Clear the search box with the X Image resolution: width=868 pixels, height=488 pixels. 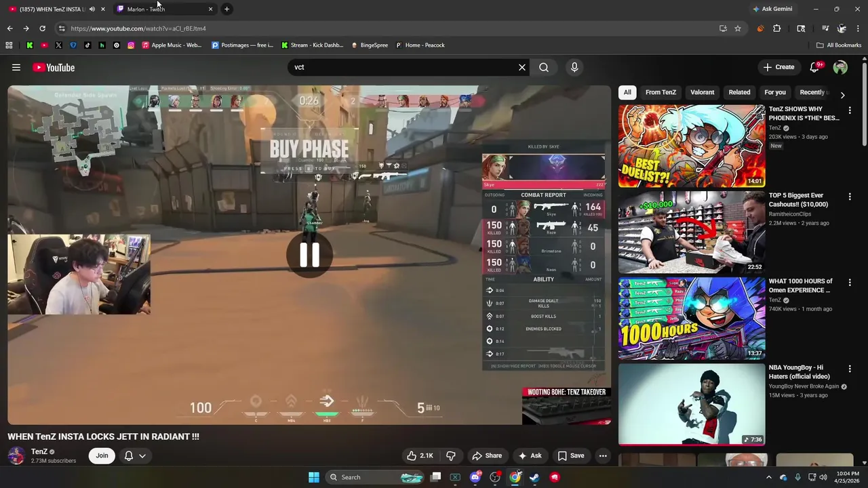tap(522, 67)
